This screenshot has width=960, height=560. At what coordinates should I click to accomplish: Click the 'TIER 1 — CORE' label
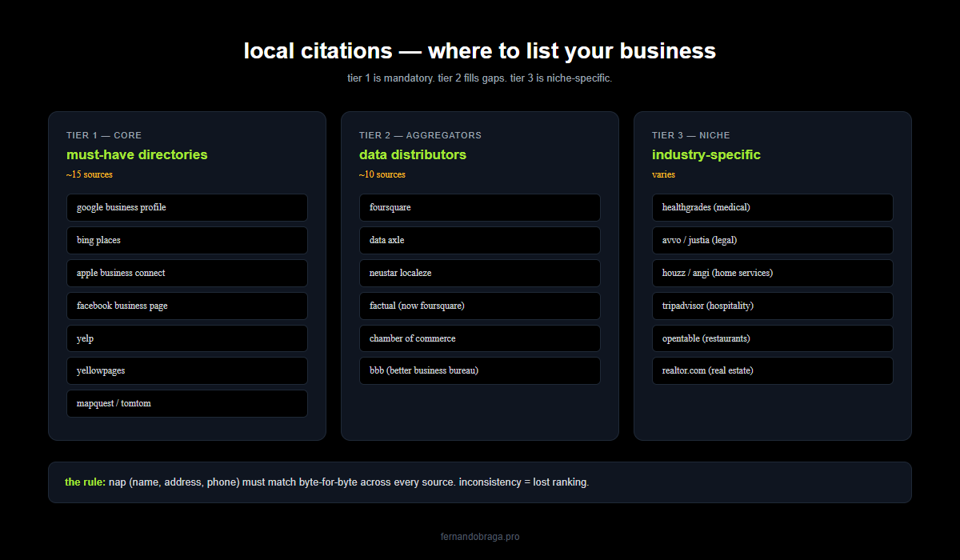(104, 135)
